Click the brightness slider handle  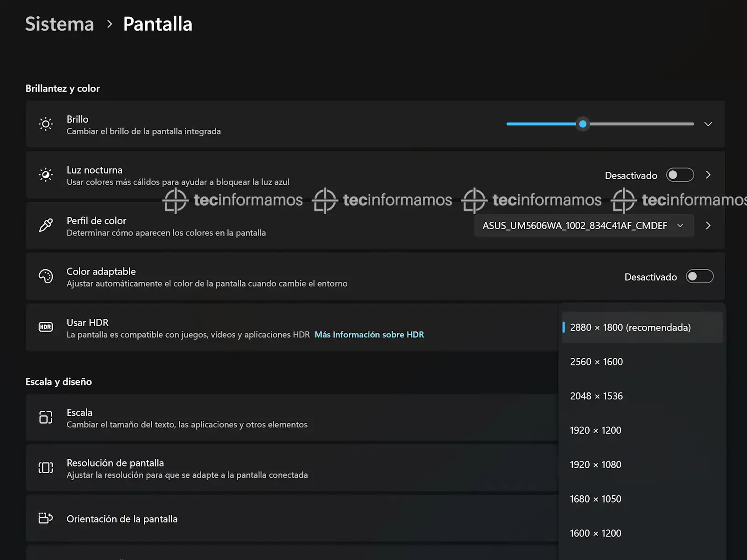coord(583,124)
